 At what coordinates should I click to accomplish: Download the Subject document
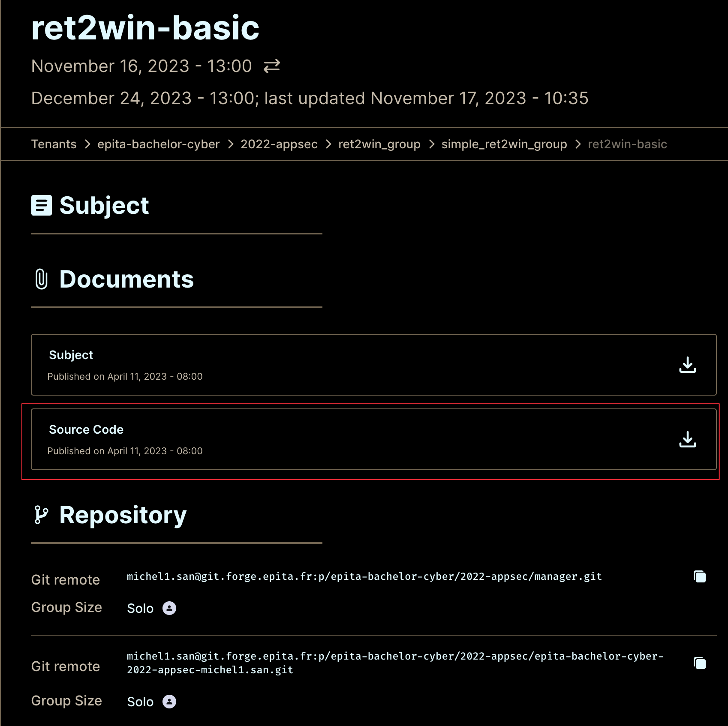point(687,365)
